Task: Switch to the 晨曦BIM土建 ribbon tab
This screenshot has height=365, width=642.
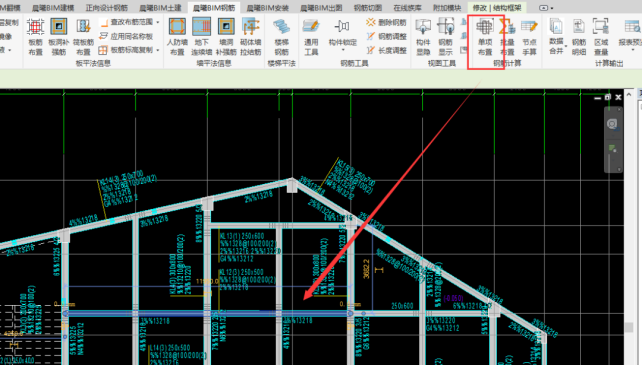Action: point(160,8)
